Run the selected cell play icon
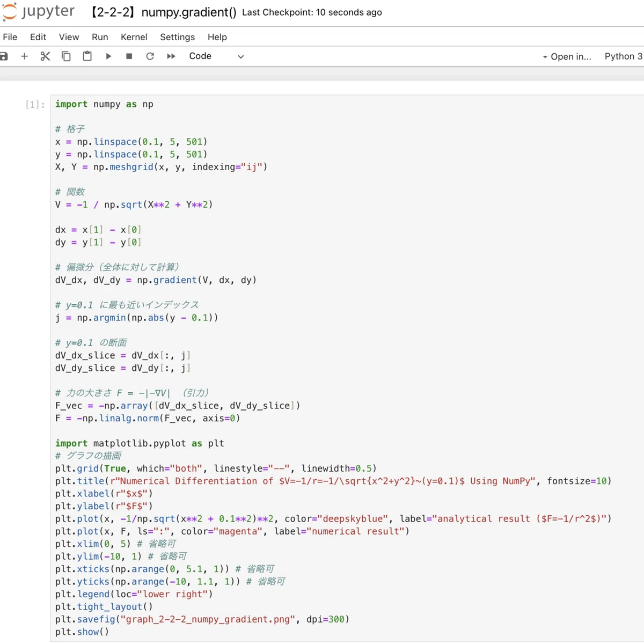The width and height of the screenshot is (644, 644). 108,56
